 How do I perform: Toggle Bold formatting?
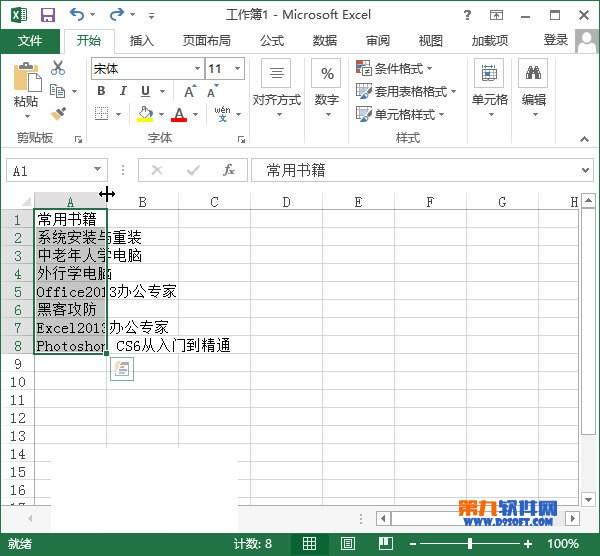pos(101,91)
